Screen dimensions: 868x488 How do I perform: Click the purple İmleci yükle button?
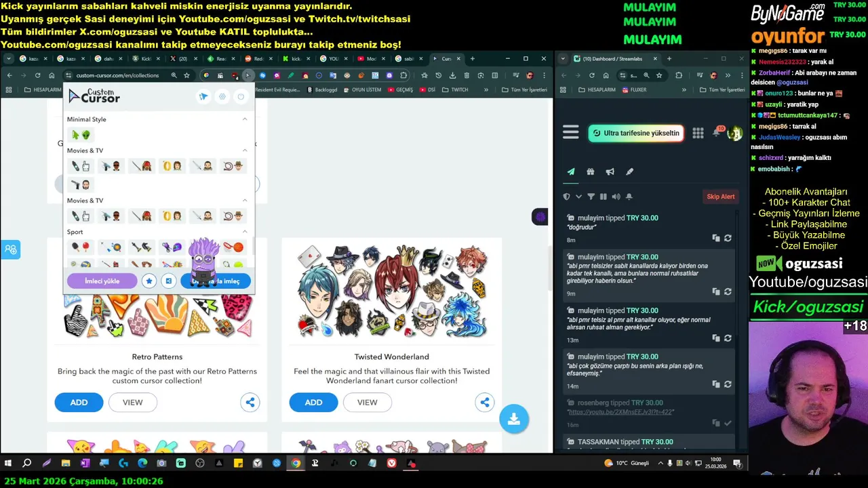tap(102, 281)
